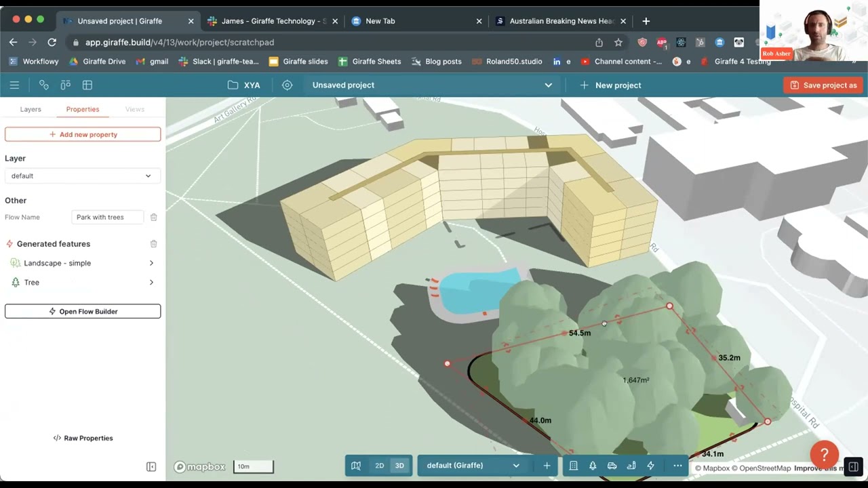
Task: Open Raw Properties view
Action: (83, 438)
